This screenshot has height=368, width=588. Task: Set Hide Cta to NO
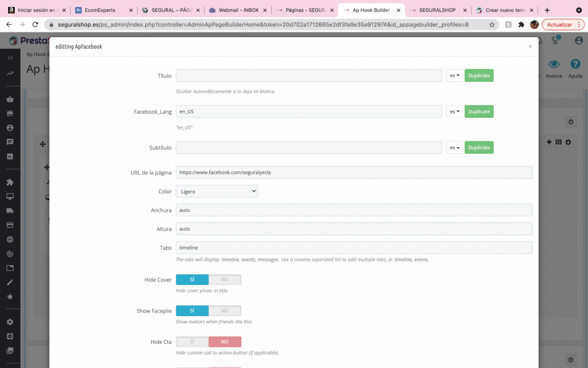click(225, 342)
